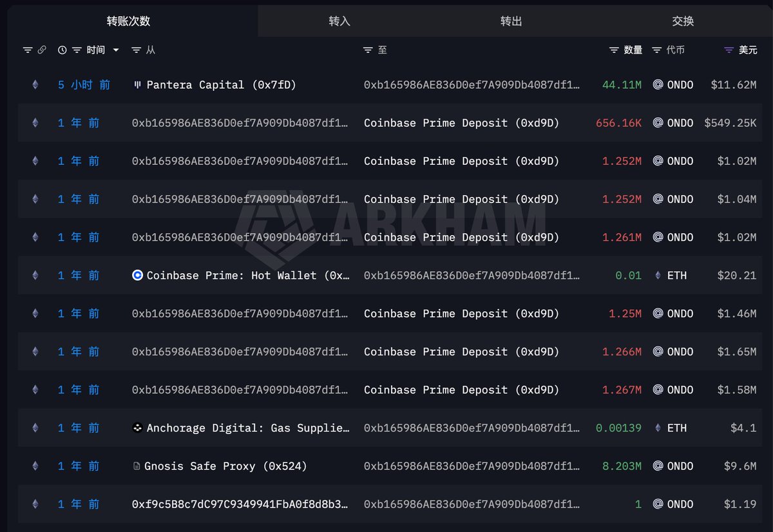Click the 0.01 ETH amount value

click(x=628, y=275)
